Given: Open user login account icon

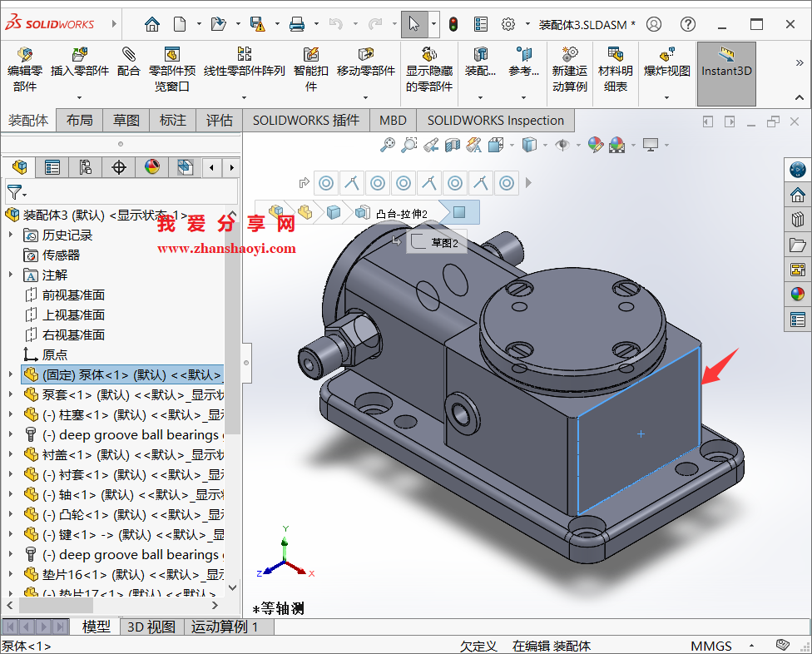Looking at the screenshot, I should [654, 24].
